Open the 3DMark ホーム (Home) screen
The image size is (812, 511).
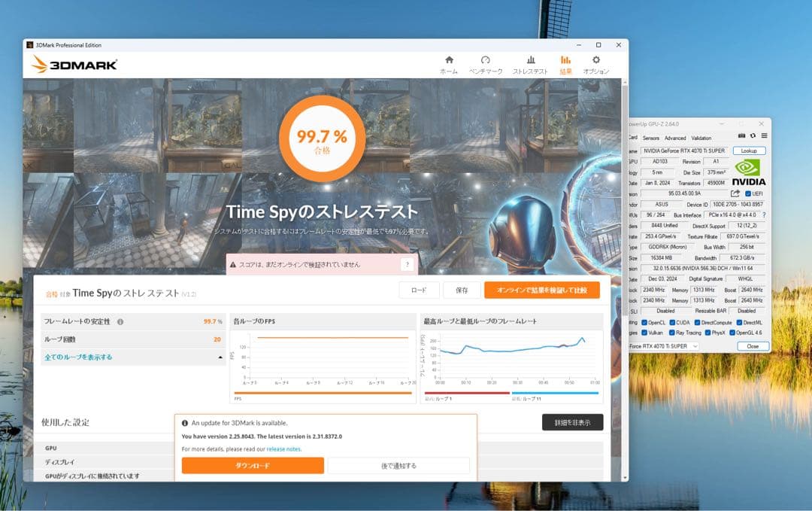coord(449,62)
